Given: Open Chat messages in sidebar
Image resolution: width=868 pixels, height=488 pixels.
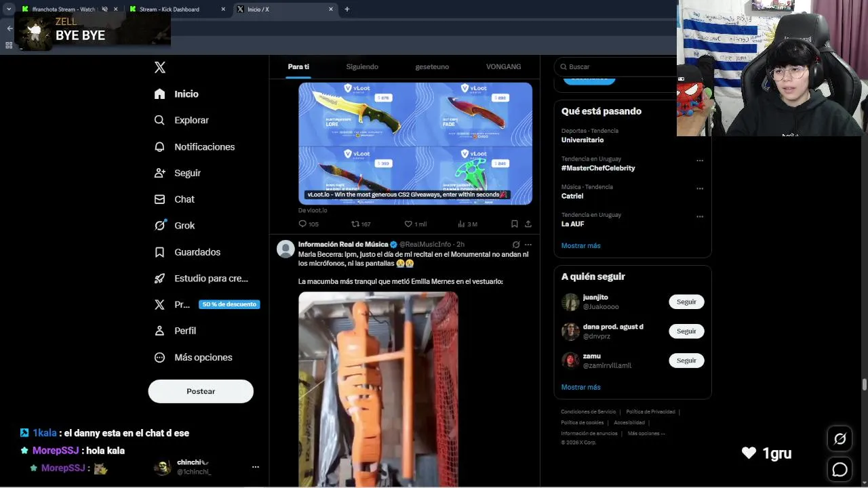Looking at the screenshot, I should (174, 199).
